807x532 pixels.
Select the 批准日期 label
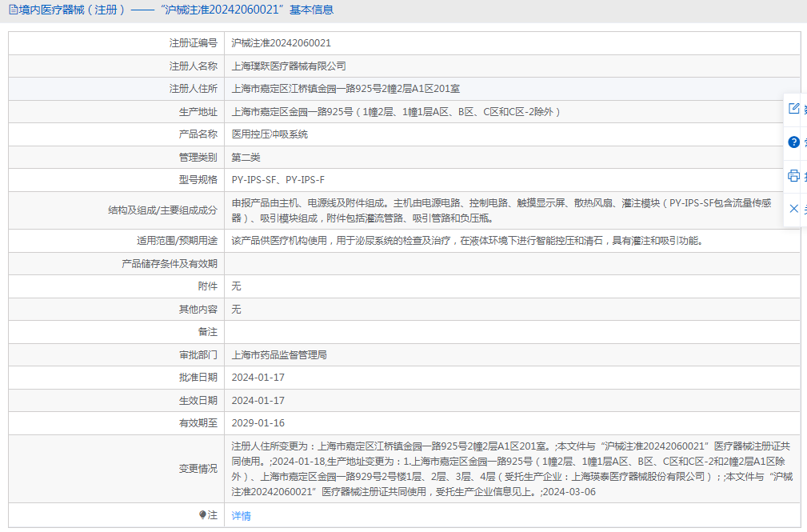198,378
